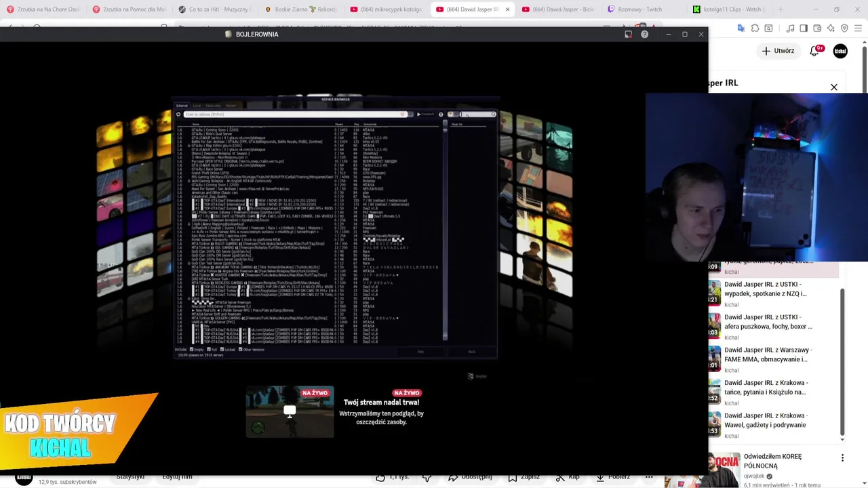Click the YouTube Utwórz create button

coord(777,51)
